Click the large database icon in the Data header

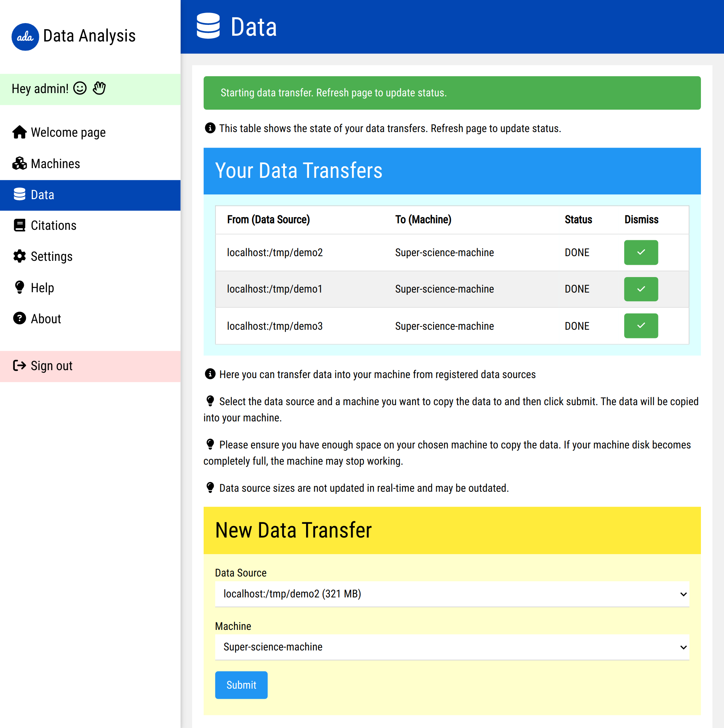coord(208,26)
